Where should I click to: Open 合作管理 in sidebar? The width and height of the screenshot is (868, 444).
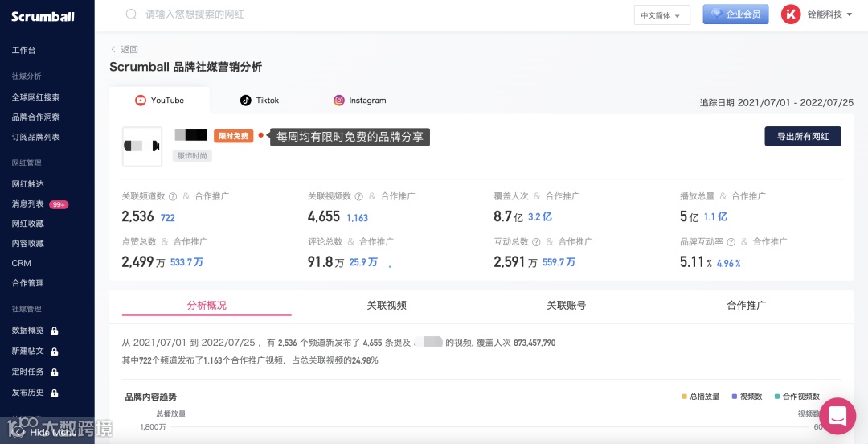tap(27, 283)
